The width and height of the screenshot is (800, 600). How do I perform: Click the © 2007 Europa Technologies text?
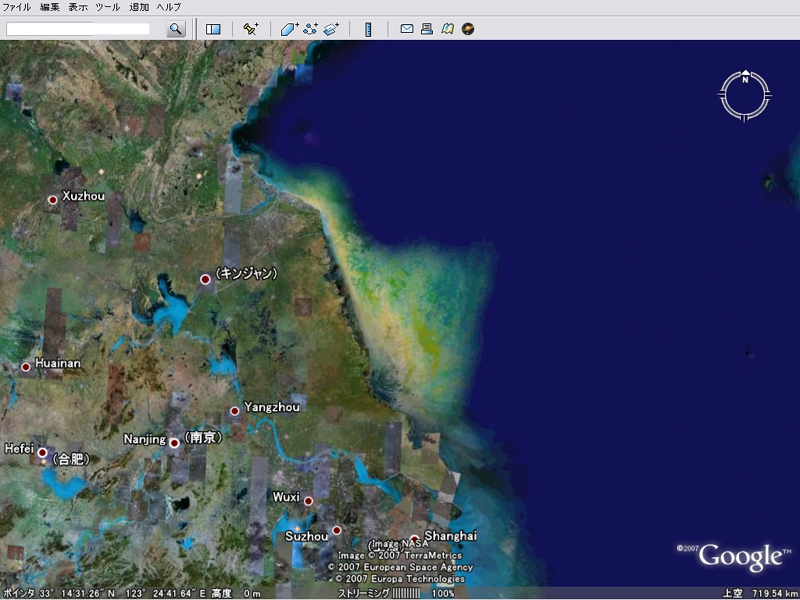[x=400, y=579]
